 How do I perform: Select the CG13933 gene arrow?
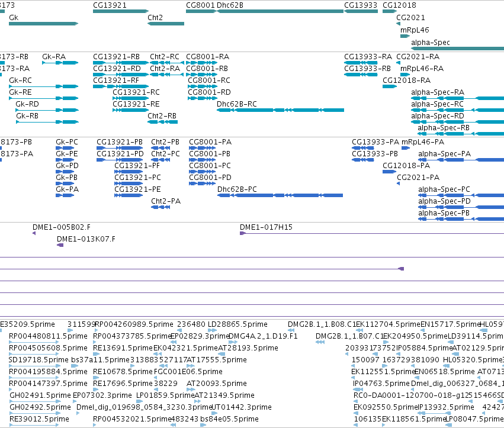361,11
